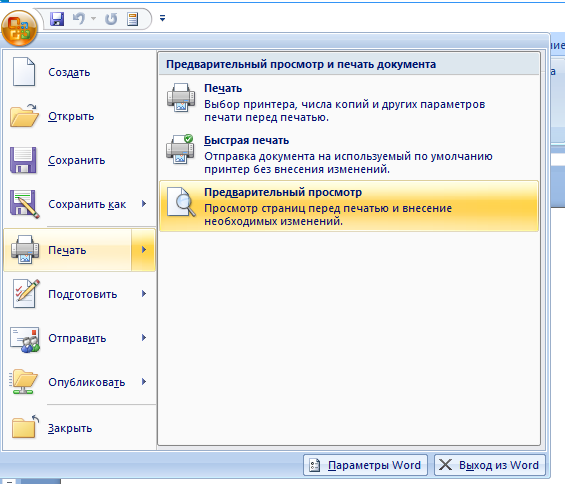Click the Redo icon in Quick Access toolbar
Screen dimensions: 565x484
point(111,19)
